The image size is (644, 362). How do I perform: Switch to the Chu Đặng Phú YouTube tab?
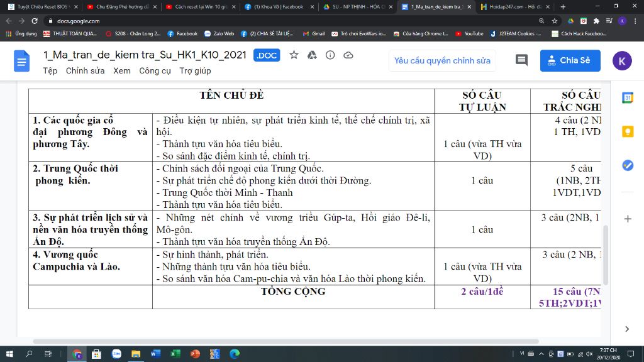click(121, 6)
